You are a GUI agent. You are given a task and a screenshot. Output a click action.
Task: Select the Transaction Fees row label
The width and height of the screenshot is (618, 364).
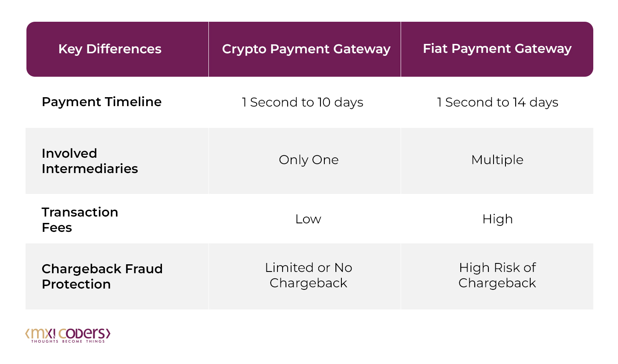click(x=80, y=220)
